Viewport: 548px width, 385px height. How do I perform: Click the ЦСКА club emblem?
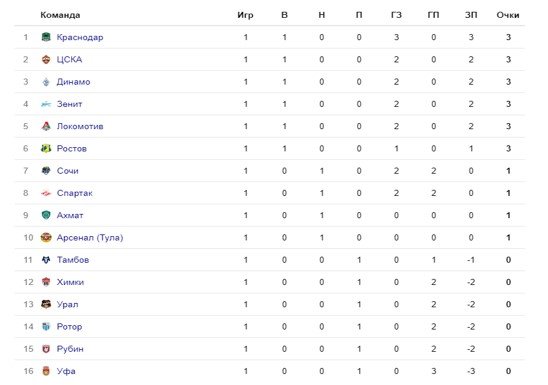[x=46, y=59]
